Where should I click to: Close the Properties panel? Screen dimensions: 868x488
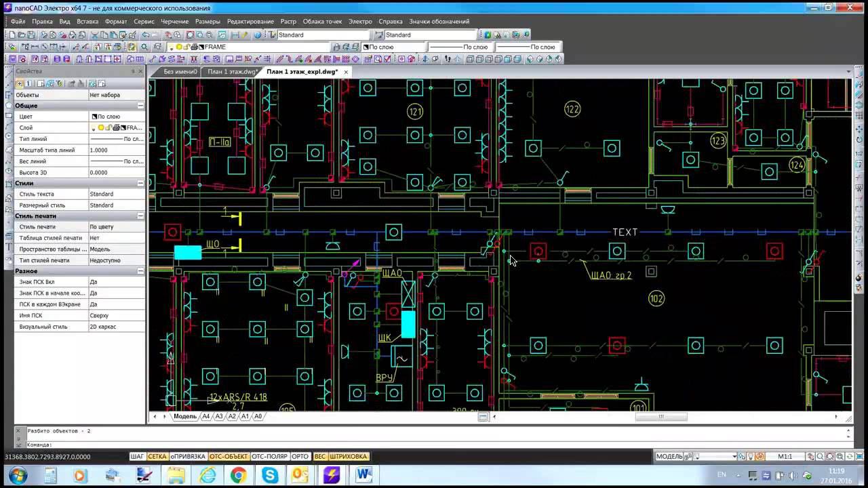tap(140, 71)
